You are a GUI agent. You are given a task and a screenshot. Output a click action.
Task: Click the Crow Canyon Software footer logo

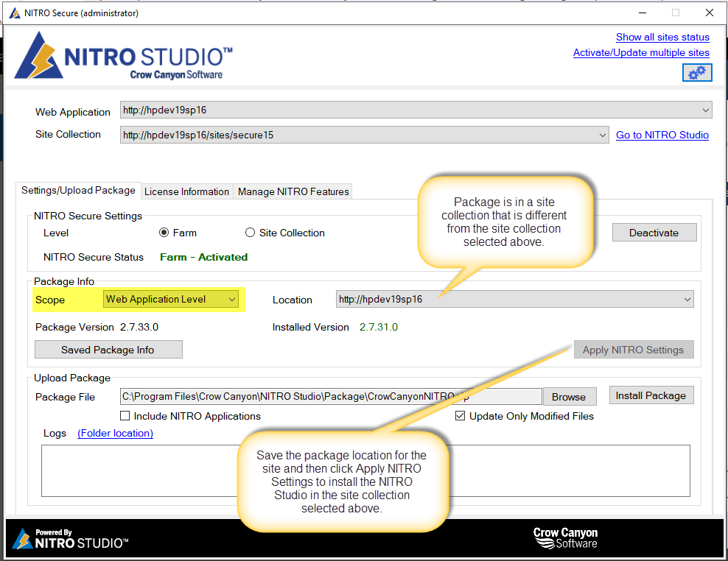point(565,538)
